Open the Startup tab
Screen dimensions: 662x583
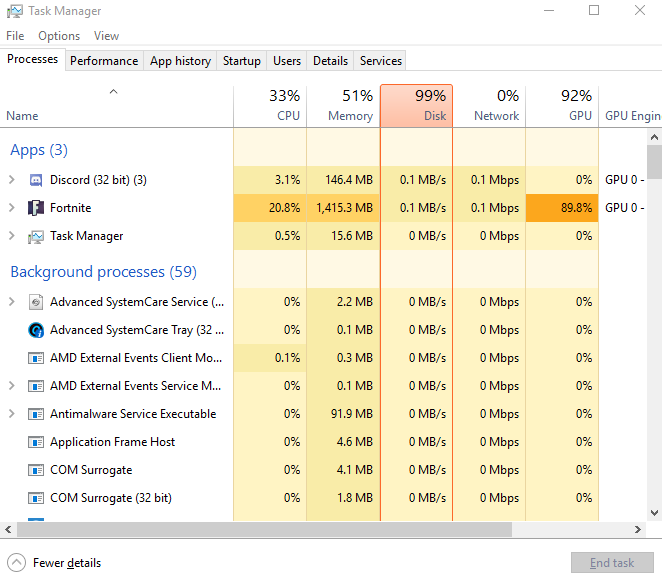pos(242,61)
